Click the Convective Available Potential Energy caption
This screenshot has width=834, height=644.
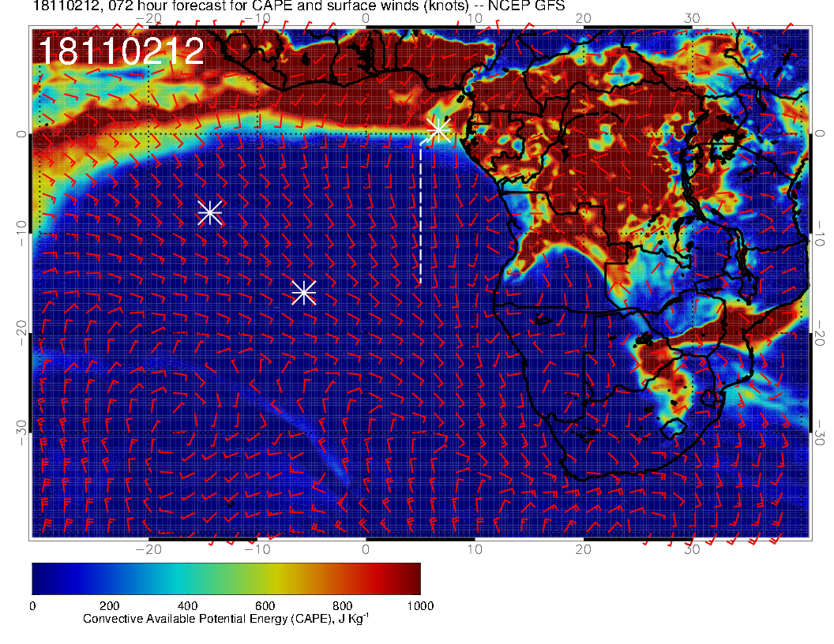pos(226,619)
